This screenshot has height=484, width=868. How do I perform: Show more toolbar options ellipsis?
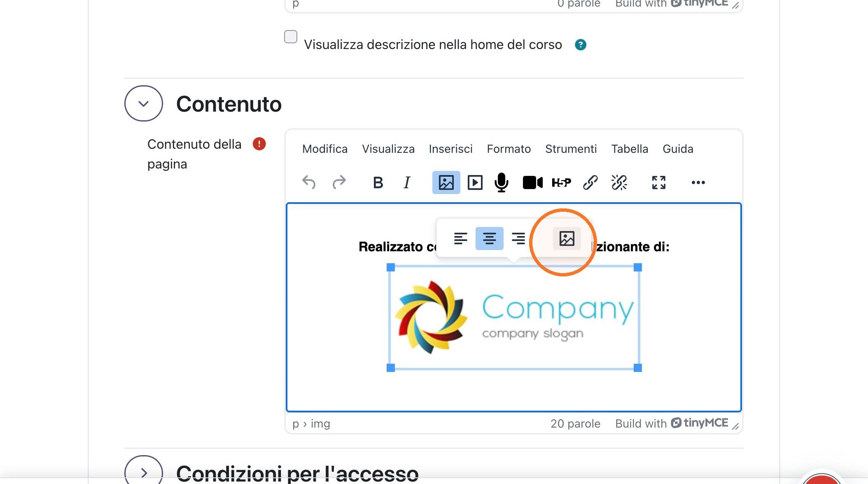(698, 182)
